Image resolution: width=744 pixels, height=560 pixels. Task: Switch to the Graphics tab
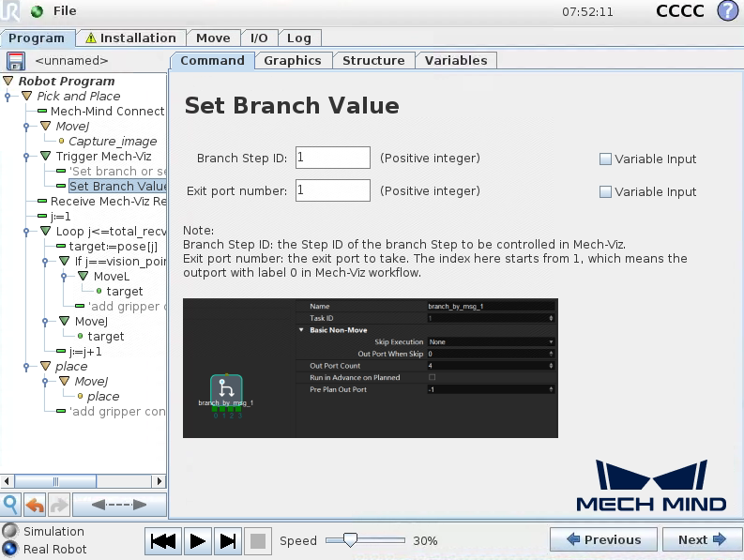pyautogui.click(x=293, y=60)
